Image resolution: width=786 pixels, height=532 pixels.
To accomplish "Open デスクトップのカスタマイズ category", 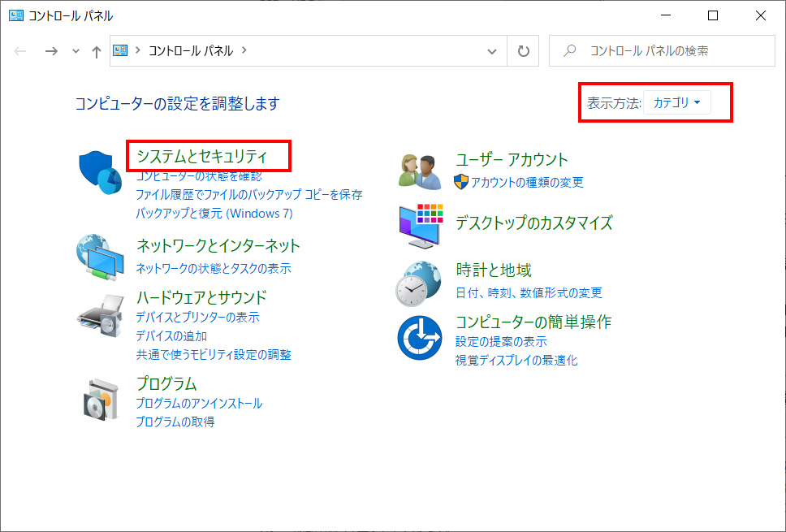I will click(533, 223).
